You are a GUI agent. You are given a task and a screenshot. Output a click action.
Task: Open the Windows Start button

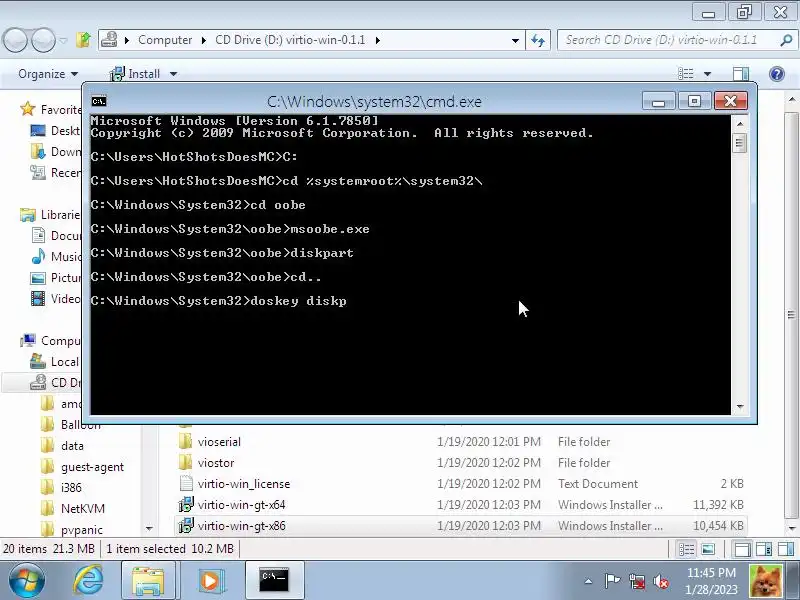tap(26, 581)
